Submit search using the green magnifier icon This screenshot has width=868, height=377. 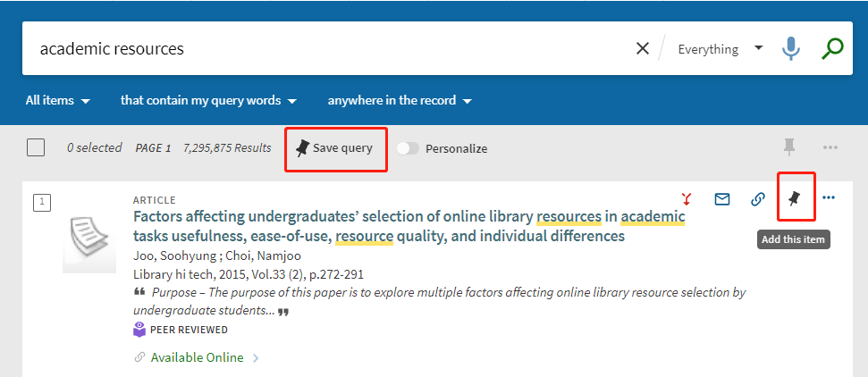(832, 49)
